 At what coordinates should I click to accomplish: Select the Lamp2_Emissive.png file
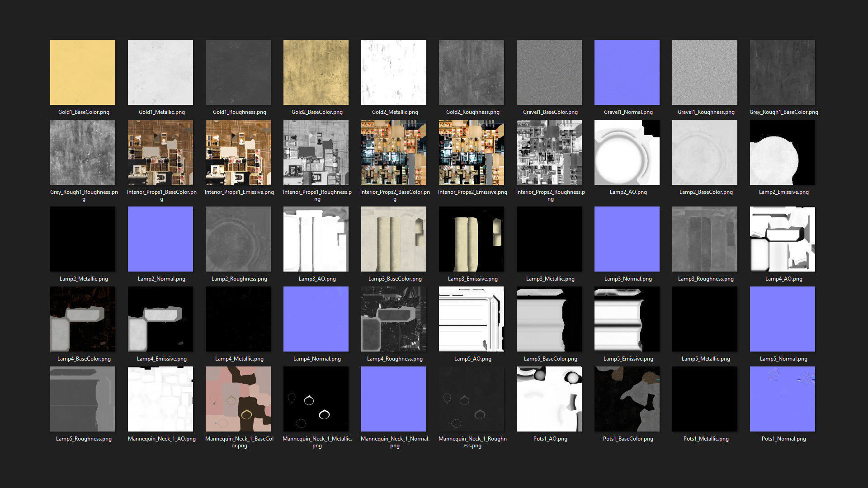click(x=783, y=152)
